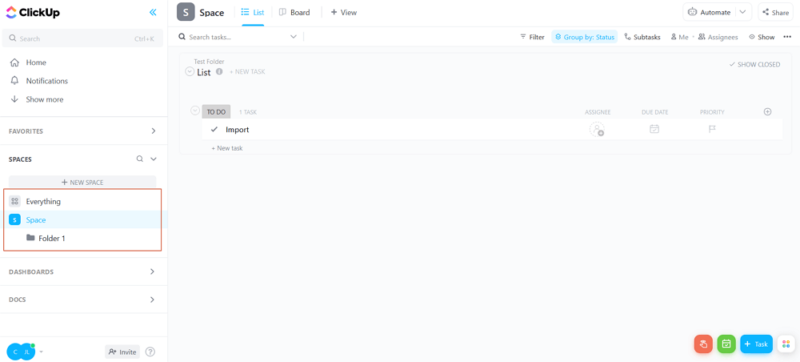
Task: Click the PRIORITY column header
Action: (712, 112)
